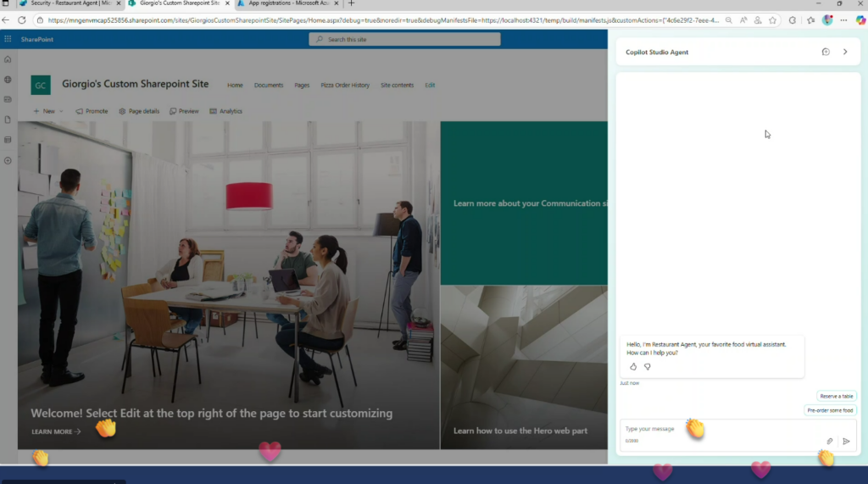Collapse the Copilot Studio Agent panel chevron
This screenshot has width=868, height=484.
tap(845, 52)
